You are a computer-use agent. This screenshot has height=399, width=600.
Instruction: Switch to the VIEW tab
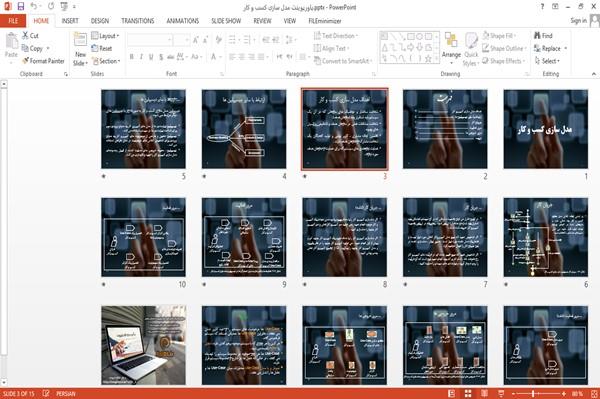coord(290,21)
